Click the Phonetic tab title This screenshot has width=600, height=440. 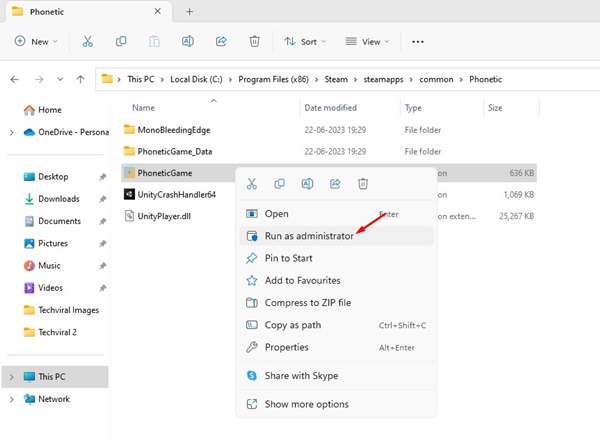click(47, 11)
